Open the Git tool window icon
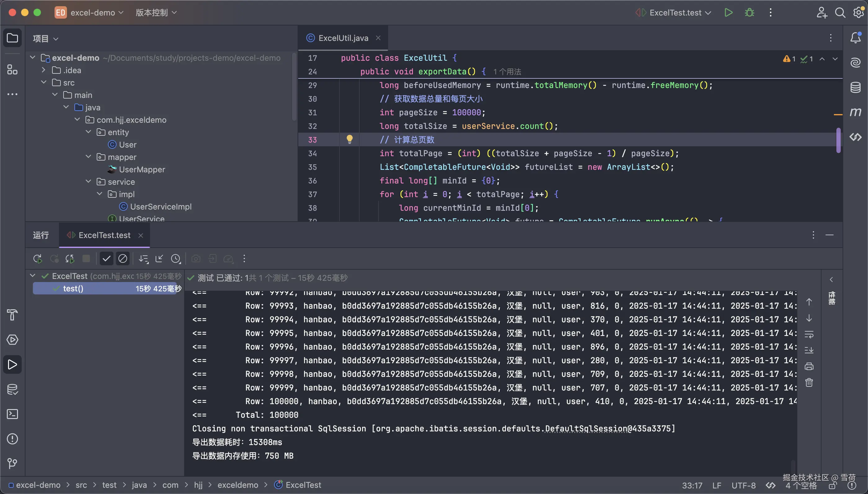868x494 pixels. click(x=12, y=463)
